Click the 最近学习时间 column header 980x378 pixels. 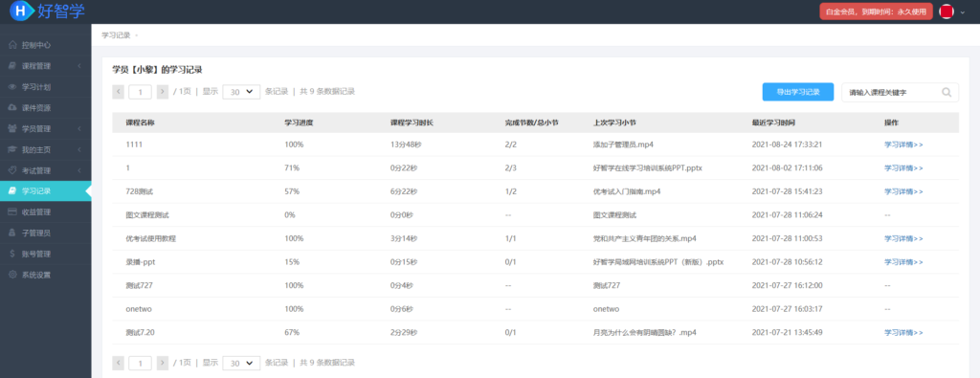773,122
